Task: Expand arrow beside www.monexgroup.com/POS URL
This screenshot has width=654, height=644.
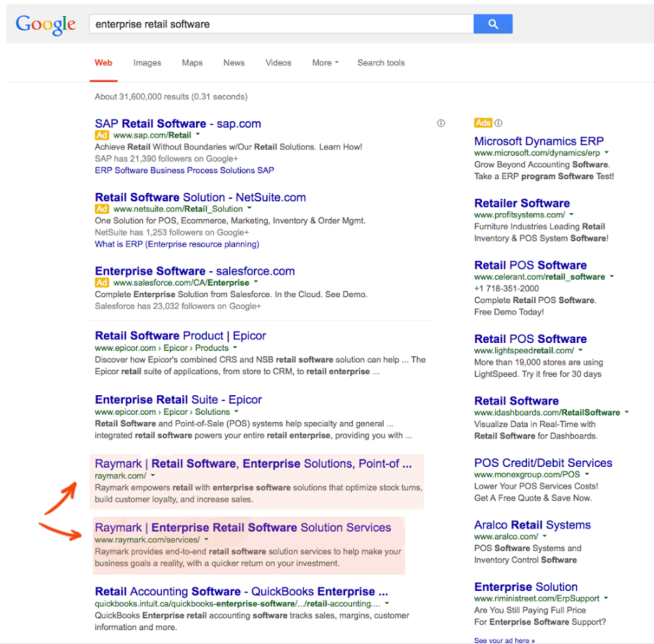Action: pos(588,474)
